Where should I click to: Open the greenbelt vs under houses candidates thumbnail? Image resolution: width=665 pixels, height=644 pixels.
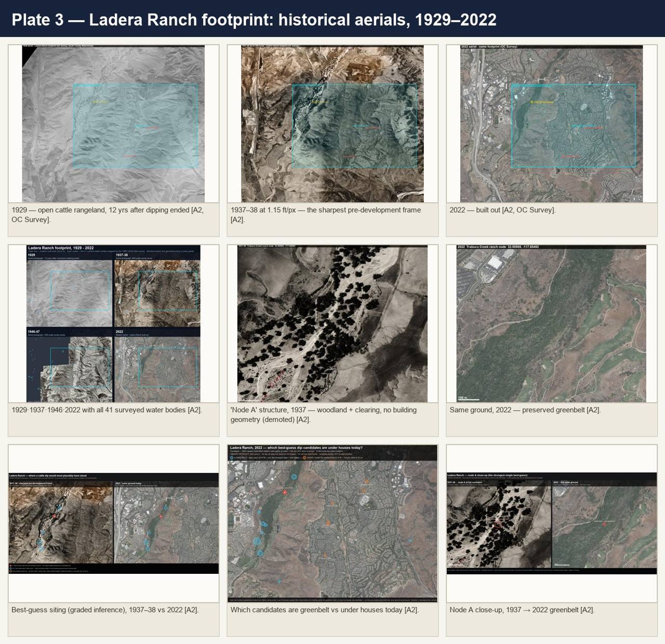332,523
